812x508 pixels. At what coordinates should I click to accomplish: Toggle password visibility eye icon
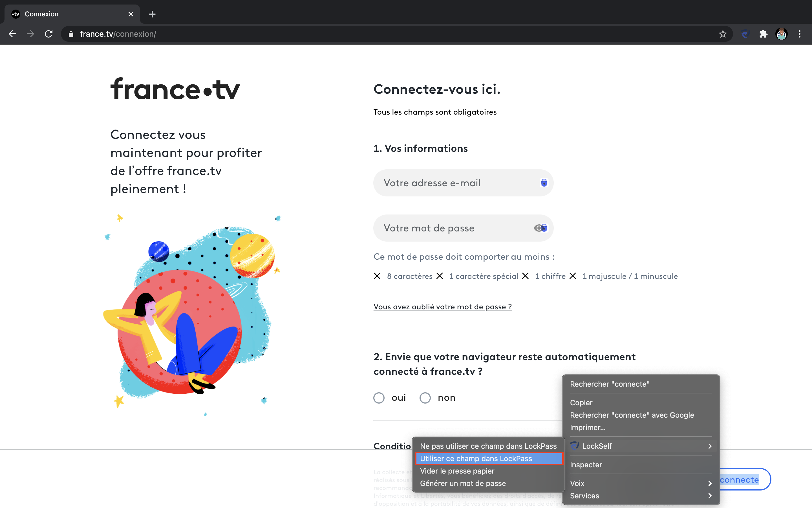coord(538,228)
